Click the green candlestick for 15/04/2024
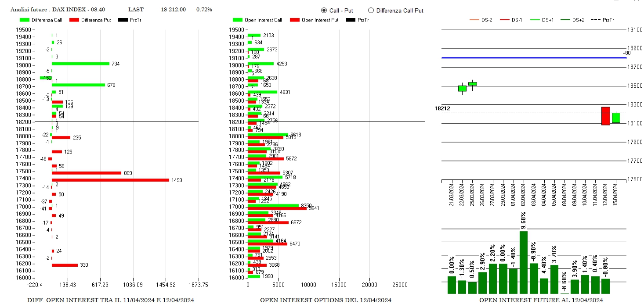The height and width of the screenshot is (304, 644). [x=616, y=118]
